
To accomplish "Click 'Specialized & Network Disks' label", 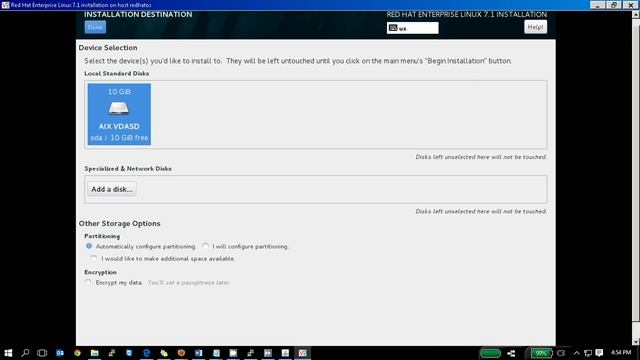I will (128, 169).
